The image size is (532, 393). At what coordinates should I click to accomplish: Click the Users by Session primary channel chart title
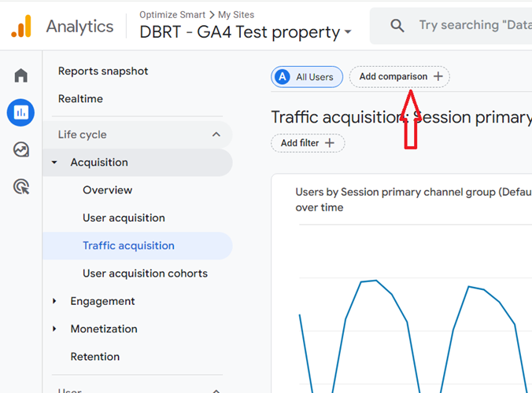[414, 200]
